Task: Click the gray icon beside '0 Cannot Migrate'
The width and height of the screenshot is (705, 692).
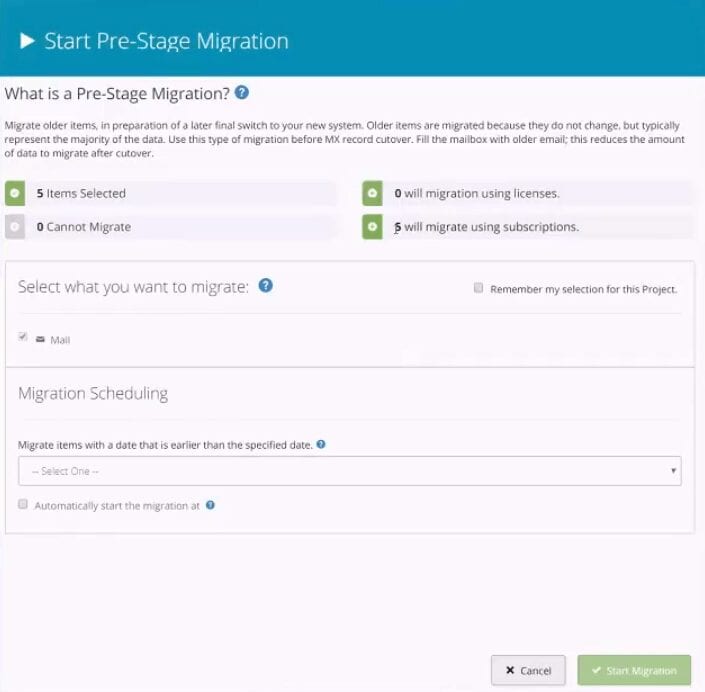Action: point(15,227)
